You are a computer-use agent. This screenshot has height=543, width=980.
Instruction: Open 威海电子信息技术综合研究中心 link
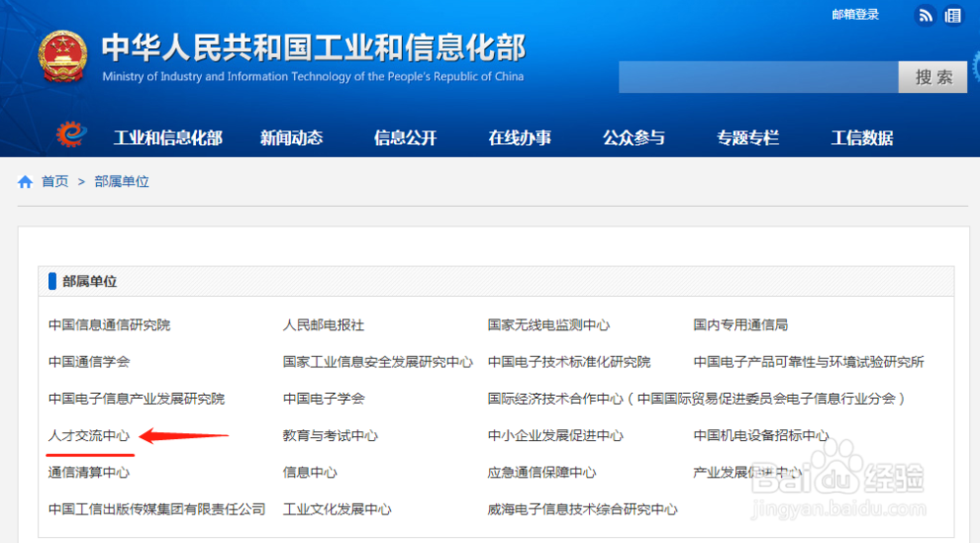pos(582,510)
